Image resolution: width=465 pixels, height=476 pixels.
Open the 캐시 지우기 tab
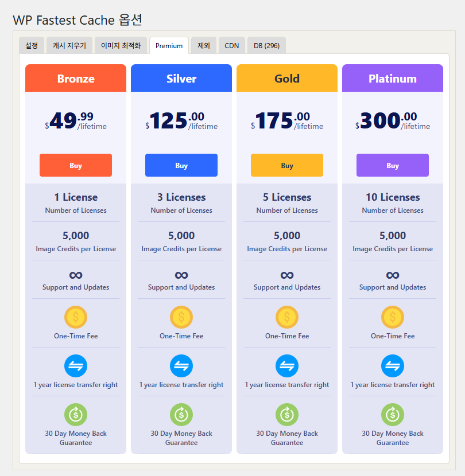(x=69, y=45)
